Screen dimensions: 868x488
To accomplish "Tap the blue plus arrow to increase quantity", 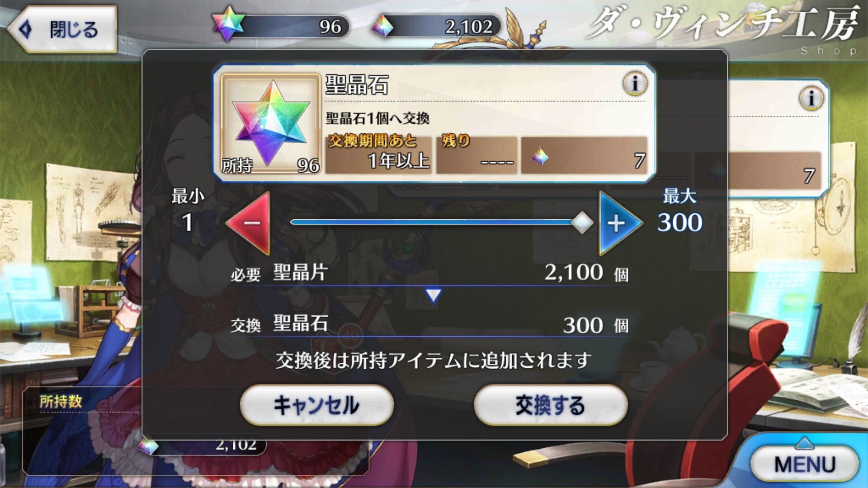I will click(620, 223).
